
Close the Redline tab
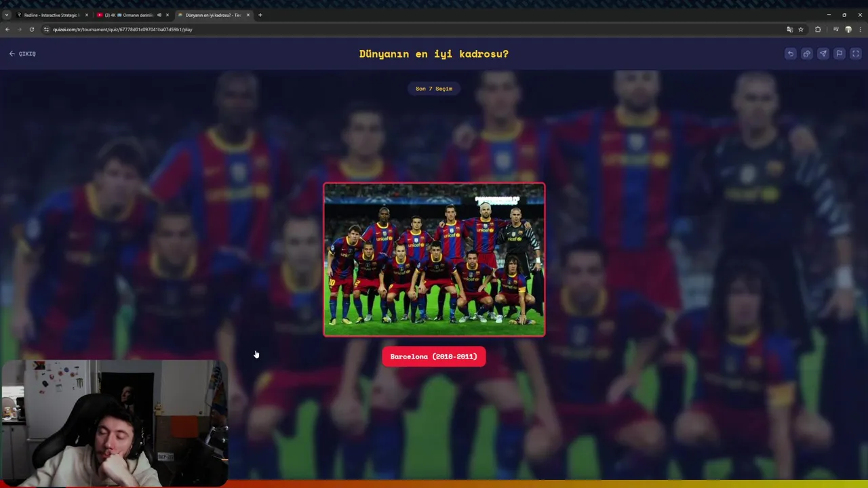coord(87,15)
